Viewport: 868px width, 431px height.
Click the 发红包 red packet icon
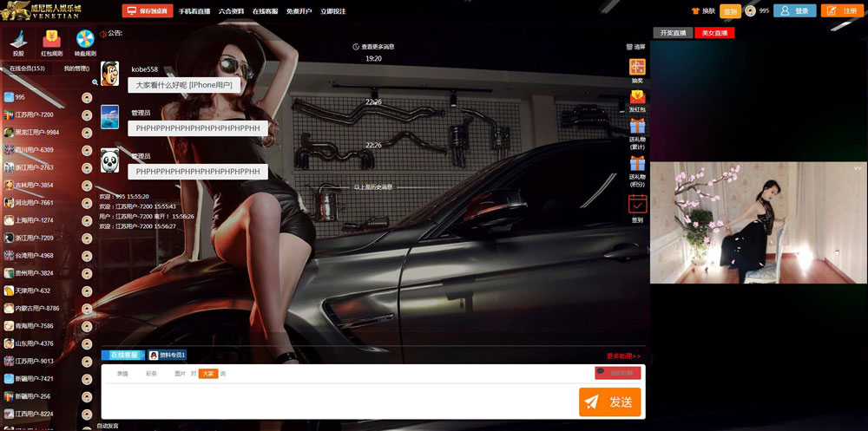click(637, 97)
